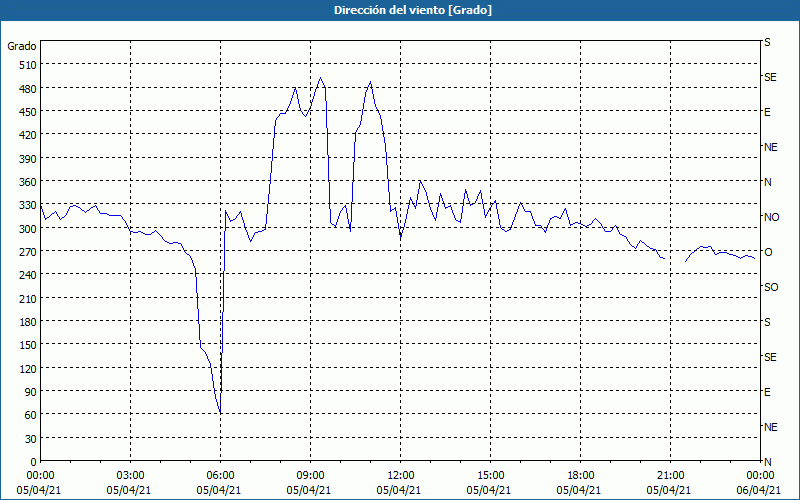Screen dimensions: 800x500
Task: Select the 'N' compass label aligned with 360
Action: click(x=768, y=182)
